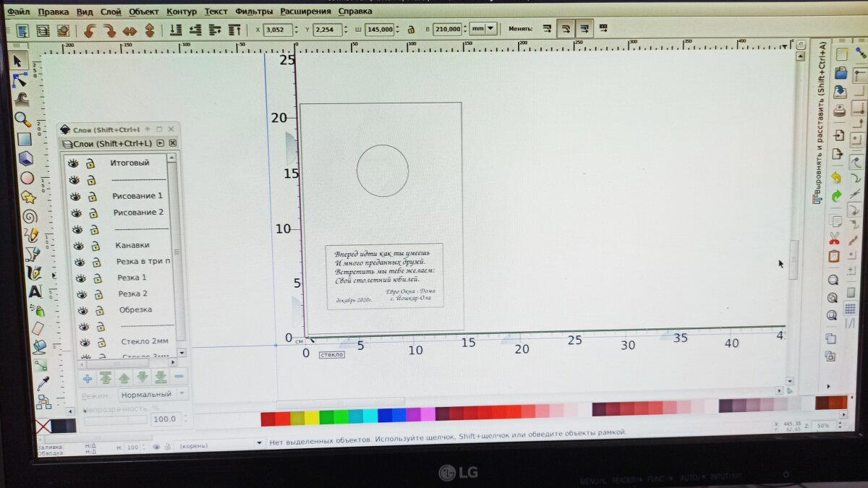868x488 pixels.
Task: Select the Gradient tool
Action: (41, 365)
